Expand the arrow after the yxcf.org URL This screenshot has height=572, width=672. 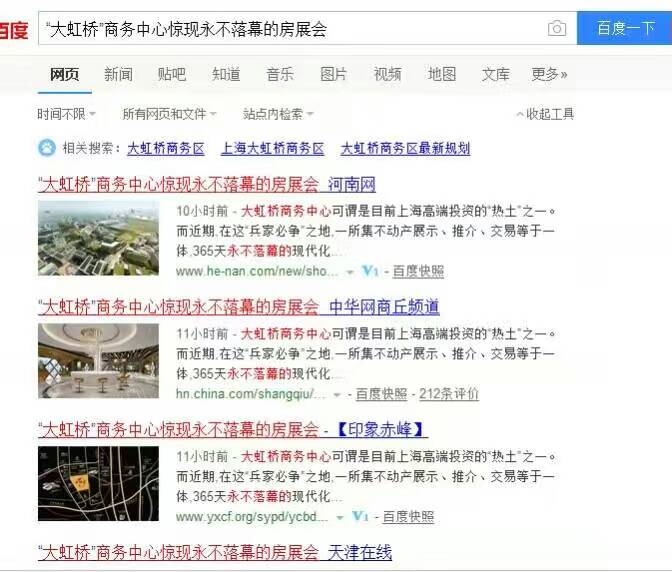pos(340,518)
